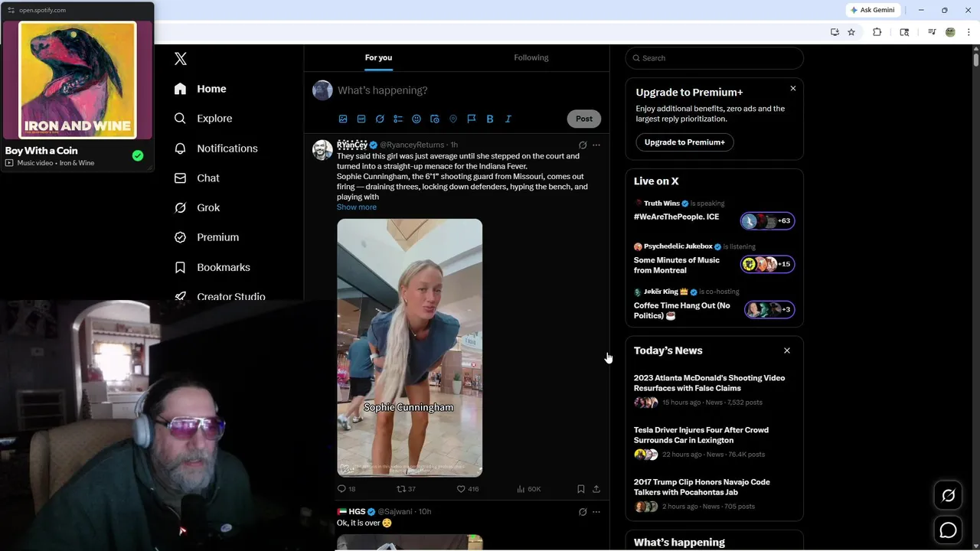This screenshot has width=980, height=551.
Task: Bookmark this page with star icon
Action: point(851,32)
